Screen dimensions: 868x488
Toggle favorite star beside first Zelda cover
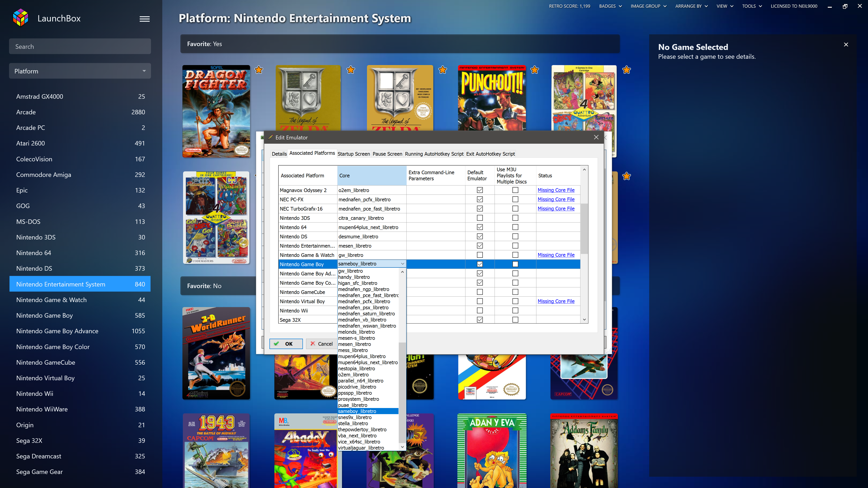pyautogui.click(x=351, y=70)
